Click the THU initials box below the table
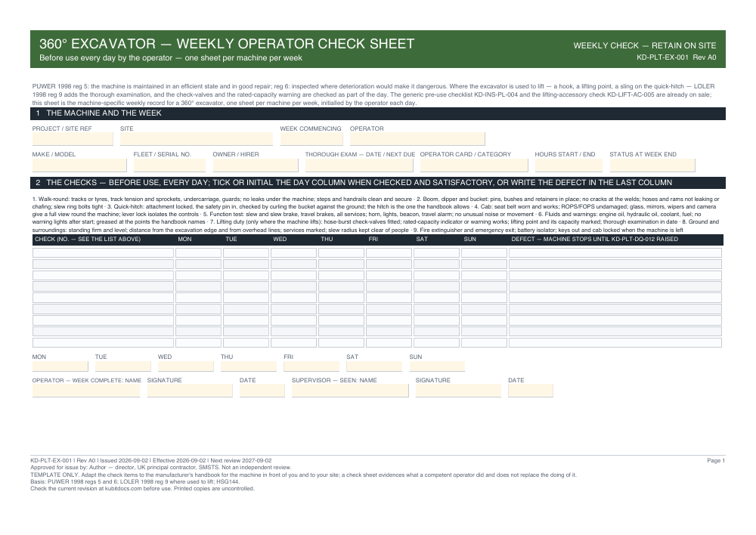The height and width of the screenshot is (535, 756). point(249,366)
